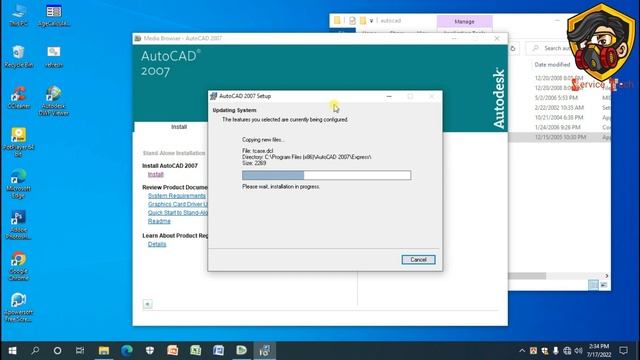Viewport: 640px width, 360px height.
Task: Click the microphone tray icon
Action: click(x=556, y=351)
